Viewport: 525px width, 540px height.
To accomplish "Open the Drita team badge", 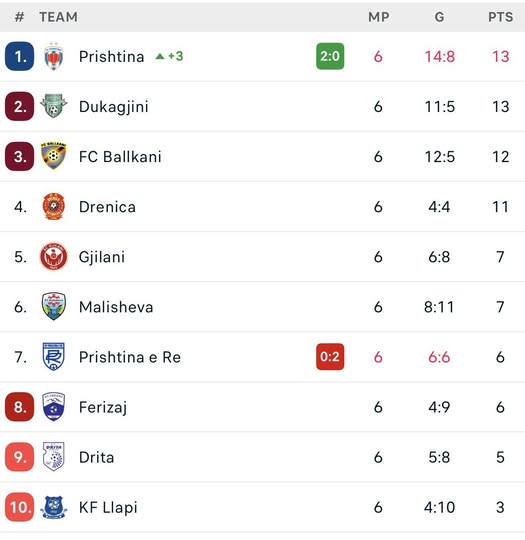I will coord(53,457).
